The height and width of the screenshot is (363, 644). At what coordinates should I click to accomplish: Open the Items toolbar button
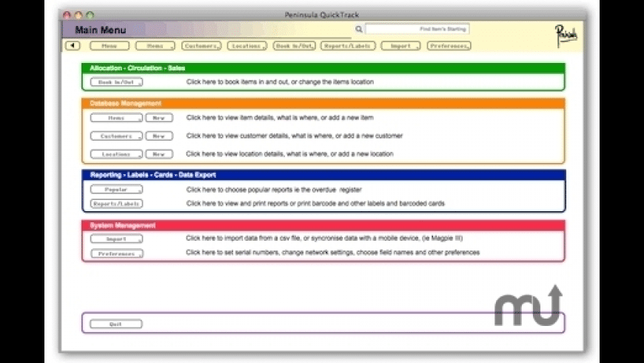pos(155,46)
